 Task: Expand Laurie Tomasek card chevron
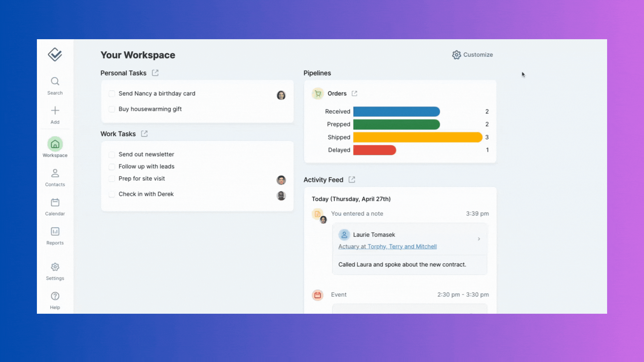[x=479, y=239]
